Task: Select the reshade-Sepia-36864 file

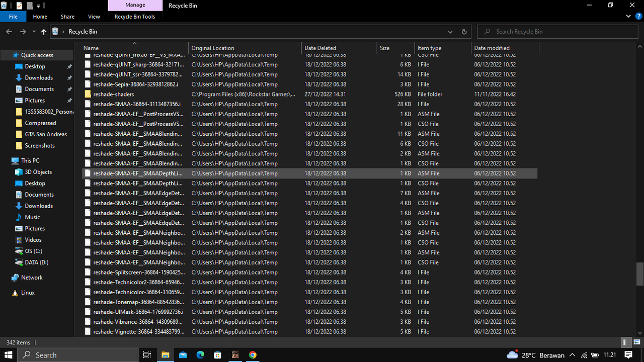Action: click(x=309, y=84)
